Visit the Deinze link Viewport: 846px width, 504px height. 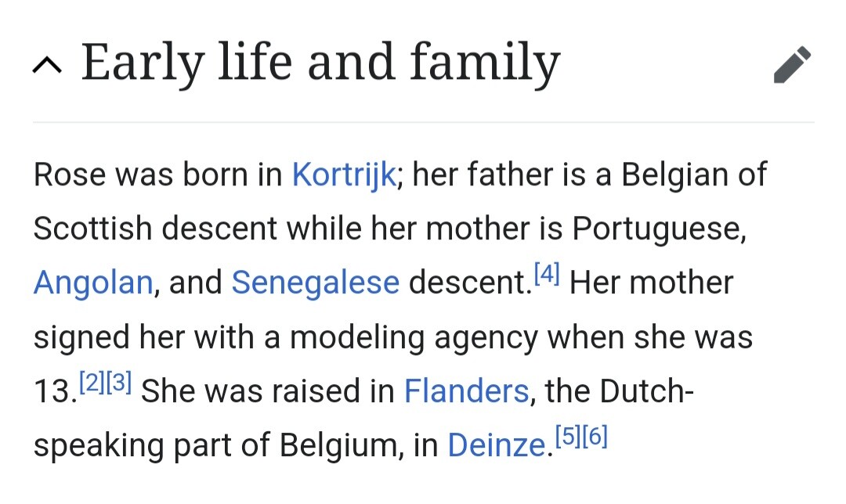[x=496, y=445]
